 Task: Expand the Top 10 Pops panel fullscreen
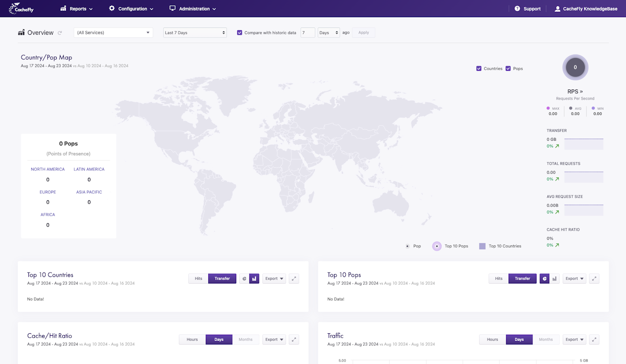(x=594, y=278)
